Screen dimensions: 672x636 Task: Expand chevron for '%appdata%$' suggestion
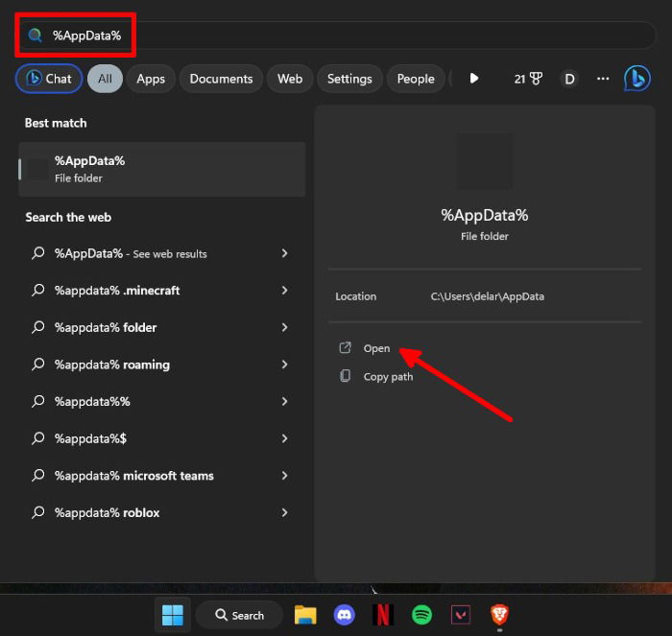[284, 438]
